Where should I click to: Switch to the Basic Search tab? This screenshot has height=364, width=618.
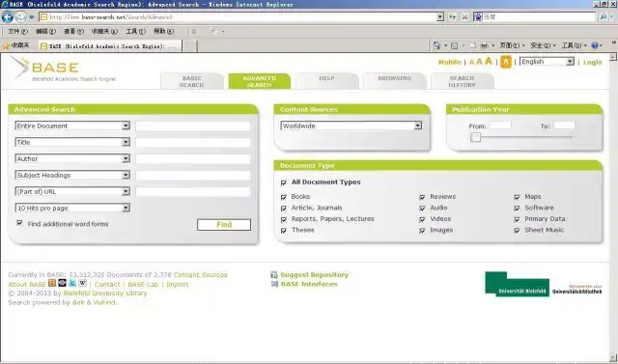click(x=191, y=81)
